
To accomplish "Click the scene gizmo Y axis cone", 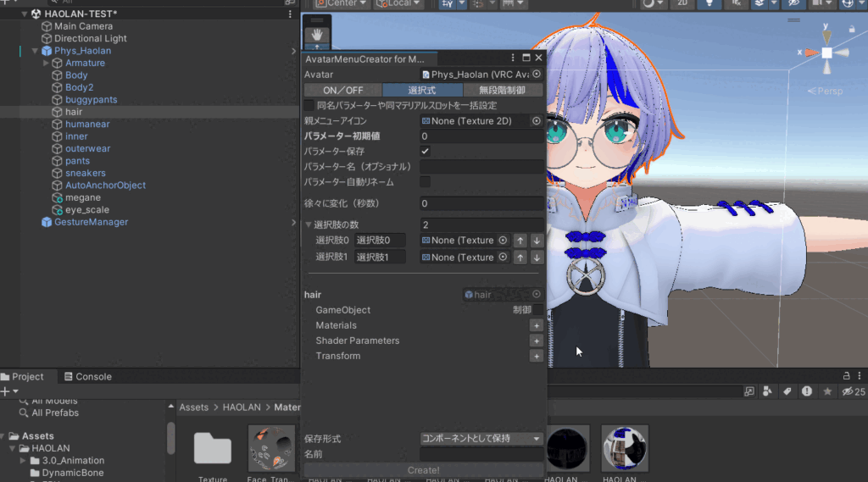I will [826, 37].
